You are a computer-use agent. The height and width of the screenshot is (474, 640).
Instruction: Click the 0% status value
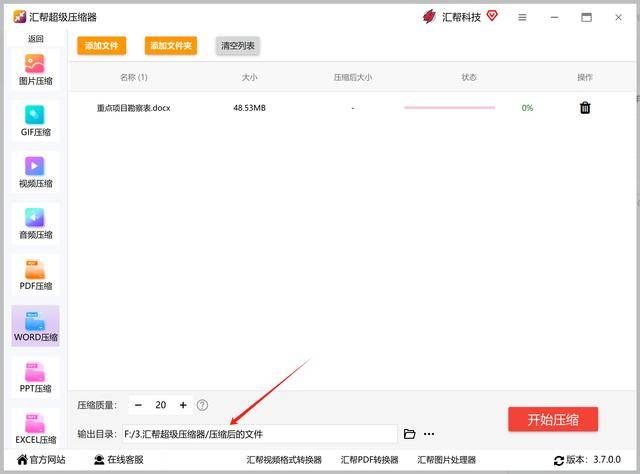[x=527, y=108]
